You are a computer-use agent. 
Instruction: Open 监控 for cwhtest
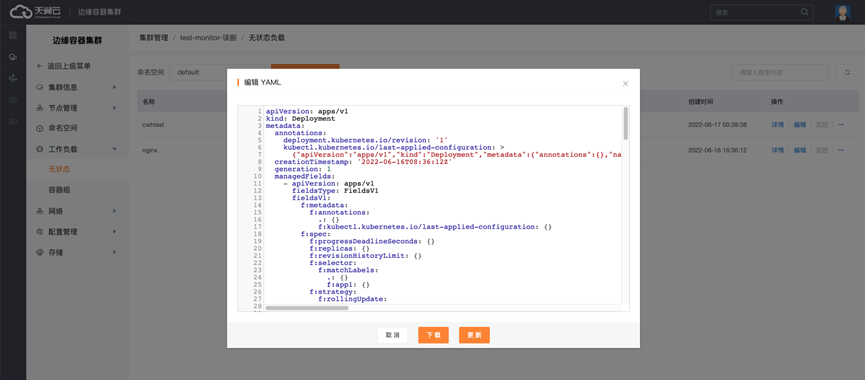pyautogui.click(x=822, y=125)
